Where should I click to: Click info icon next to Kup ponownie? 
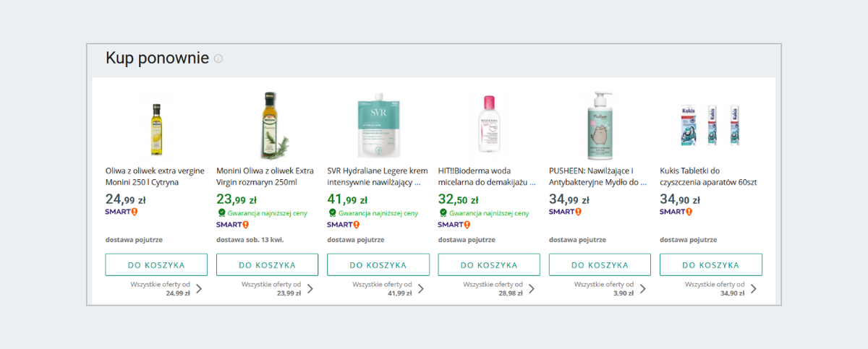point(218,59)
